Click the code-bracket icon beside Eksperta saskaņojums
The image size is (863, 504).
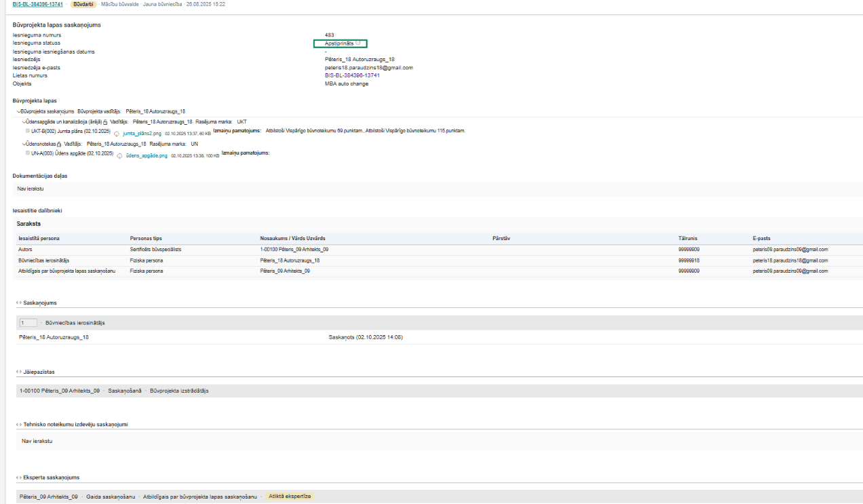pos(18,478)
